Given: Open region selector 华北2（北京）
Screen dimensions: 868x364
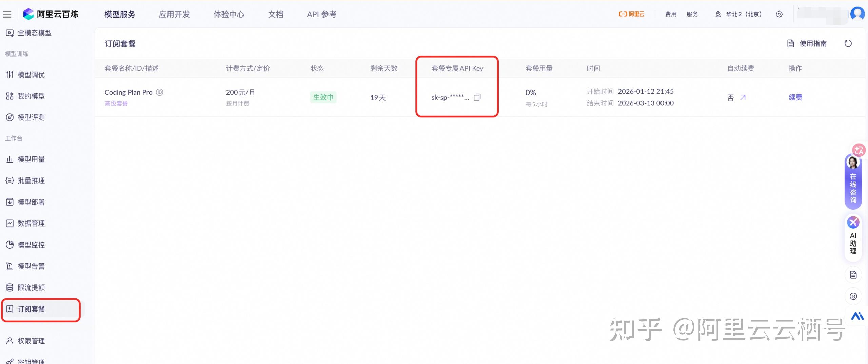Looking at the screenshot, I should (x=738, y=14).
